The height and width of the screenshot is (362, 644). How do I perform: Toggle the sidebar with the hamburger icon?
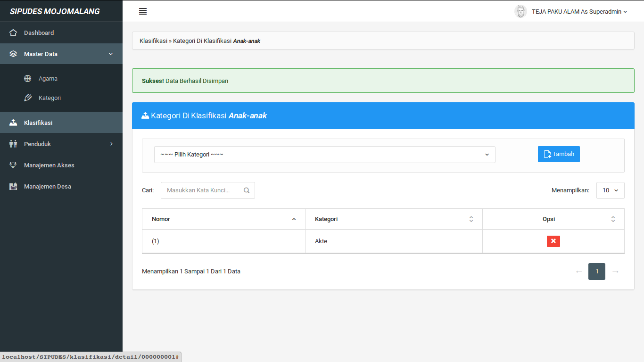tap(143, 11)
